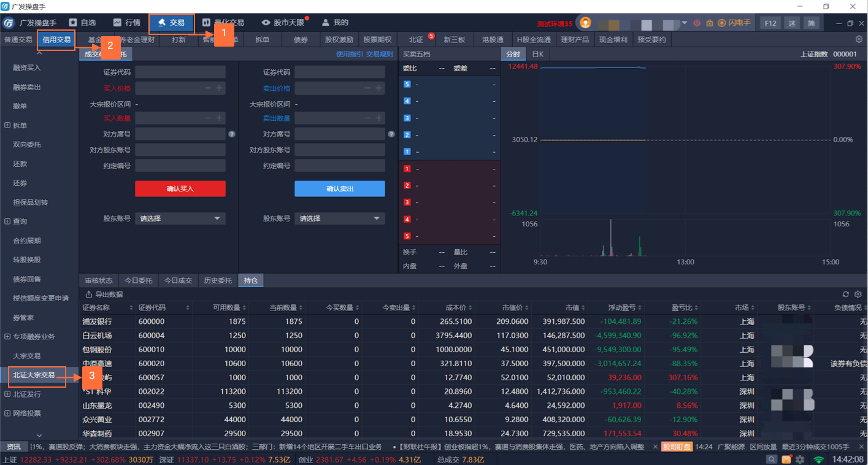Click the buy-side 对方股东账号 input field
Viewport: 868px width, 465px height.
pos(180,150)
